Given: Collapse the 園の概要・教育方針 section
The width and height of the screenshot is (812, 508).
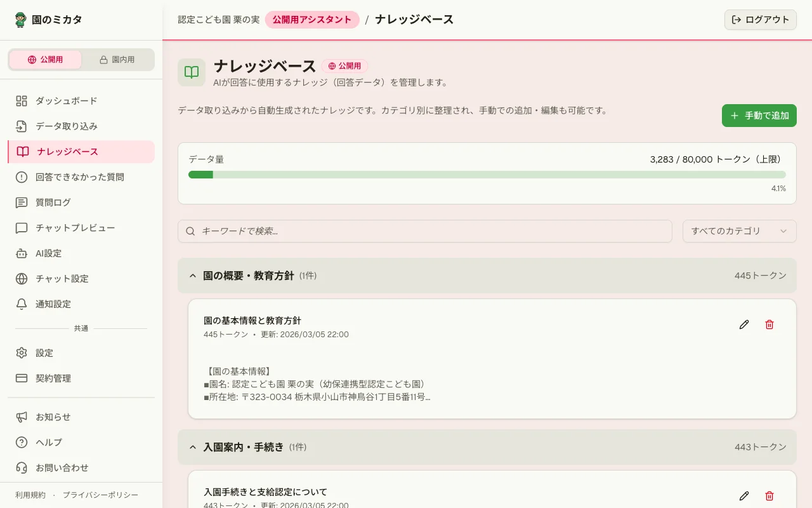Looking at the screenshot, I should coord(193,276).
